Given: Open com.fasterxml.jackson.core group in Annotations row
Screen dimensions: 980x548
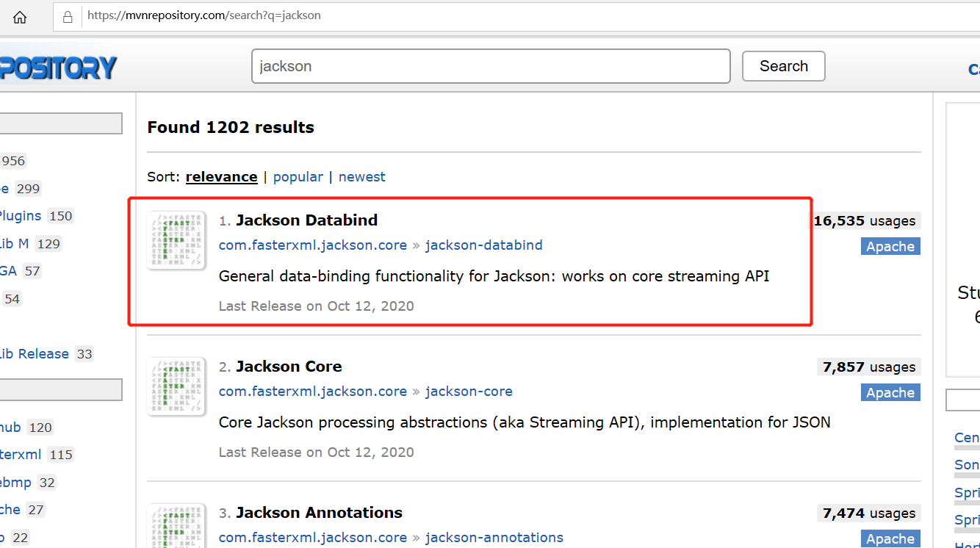Looking at the screenshot, I should click(312, 538).
